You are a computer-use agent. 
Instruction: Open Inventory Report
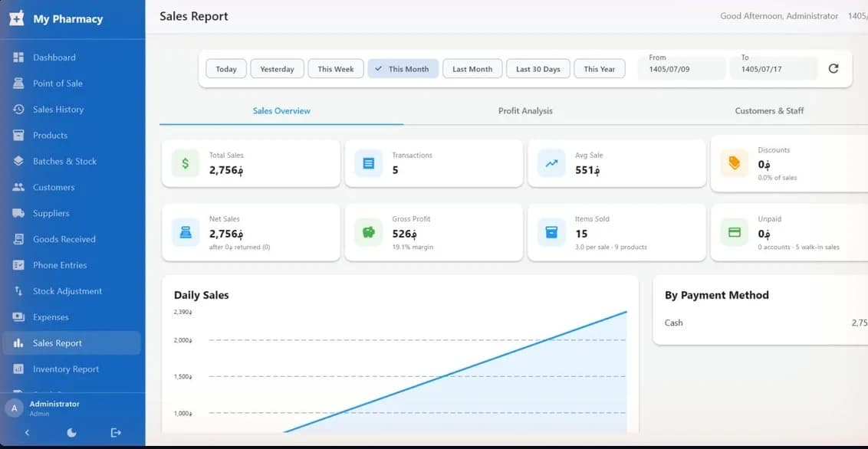[72, 369]
